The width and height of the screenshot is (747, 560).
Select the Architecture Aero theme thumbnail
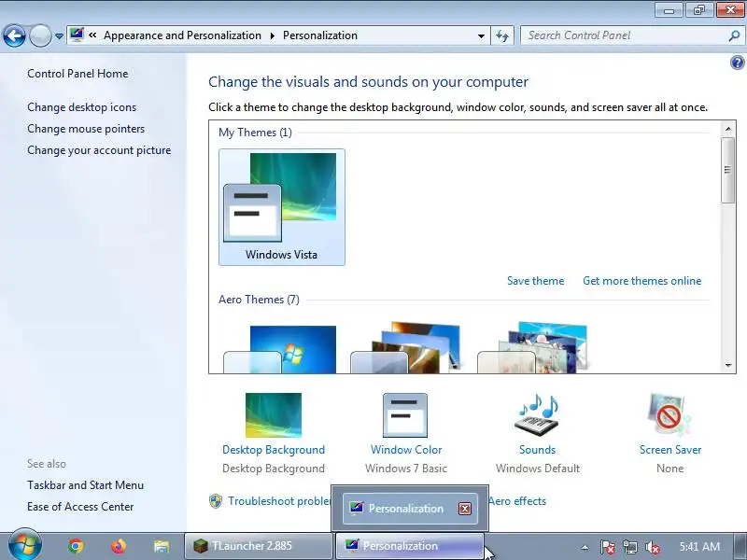point(406,347)
